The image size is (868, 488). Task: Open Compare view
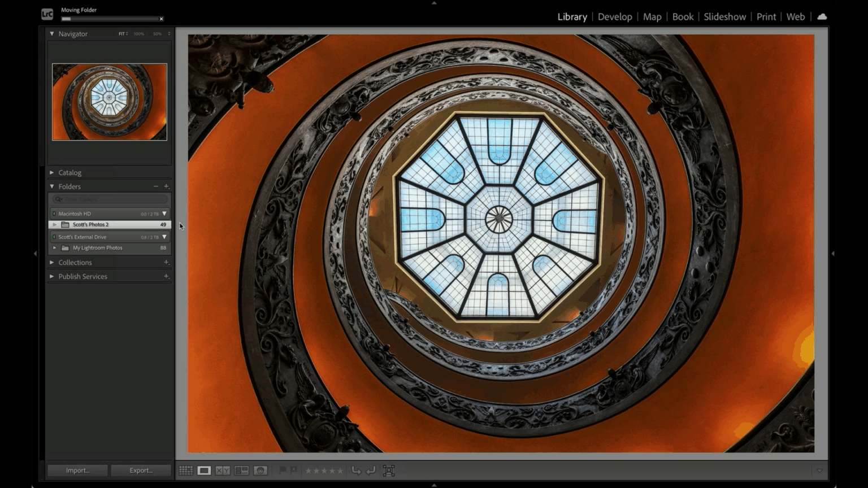[x=223, y=470]
